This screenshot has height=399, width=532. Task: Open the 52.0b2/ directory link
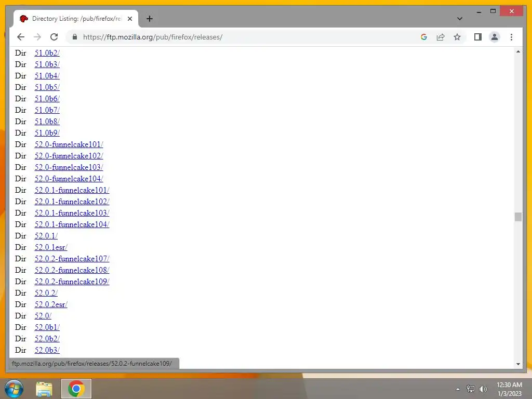tap(47, 339)
